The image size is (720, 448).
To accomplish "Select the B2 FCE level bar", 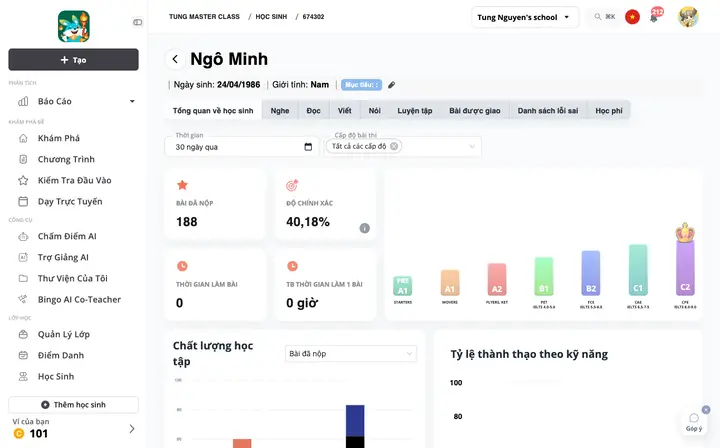I will point(591,273).
